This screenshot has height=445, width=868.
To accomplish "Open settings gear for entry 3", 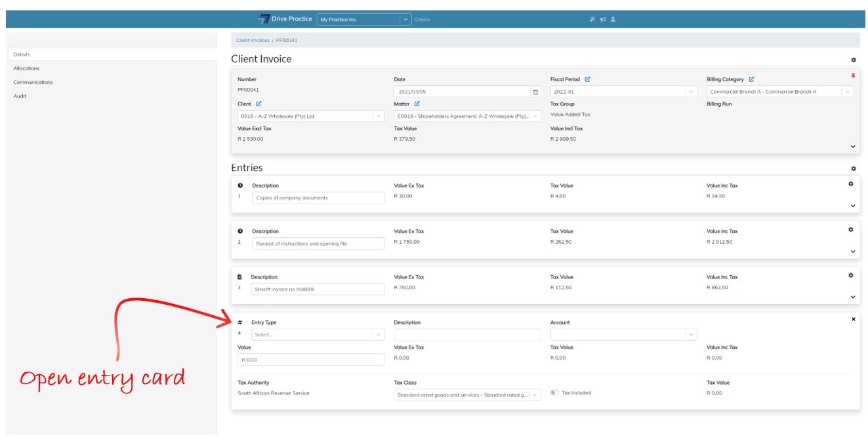I will (x=851, y=275).
